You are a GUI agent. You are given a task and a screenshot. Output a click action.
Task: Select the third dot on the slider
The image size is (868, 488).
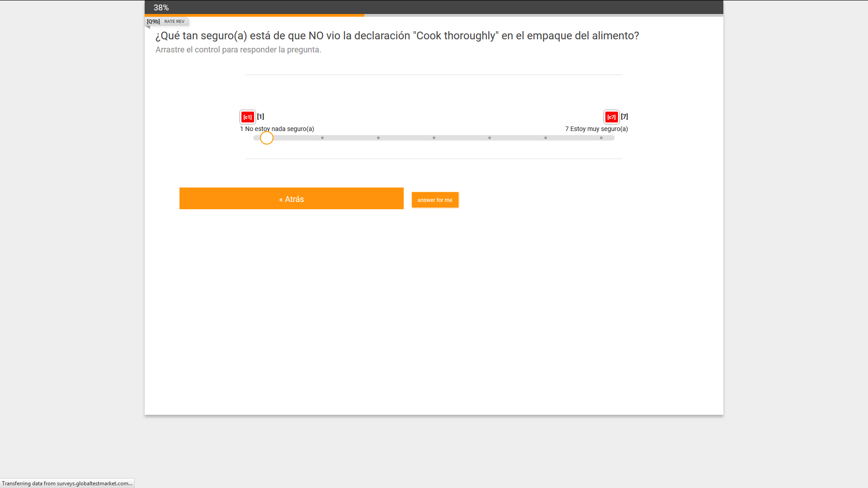pyautogui.click(x=378, y=138)
